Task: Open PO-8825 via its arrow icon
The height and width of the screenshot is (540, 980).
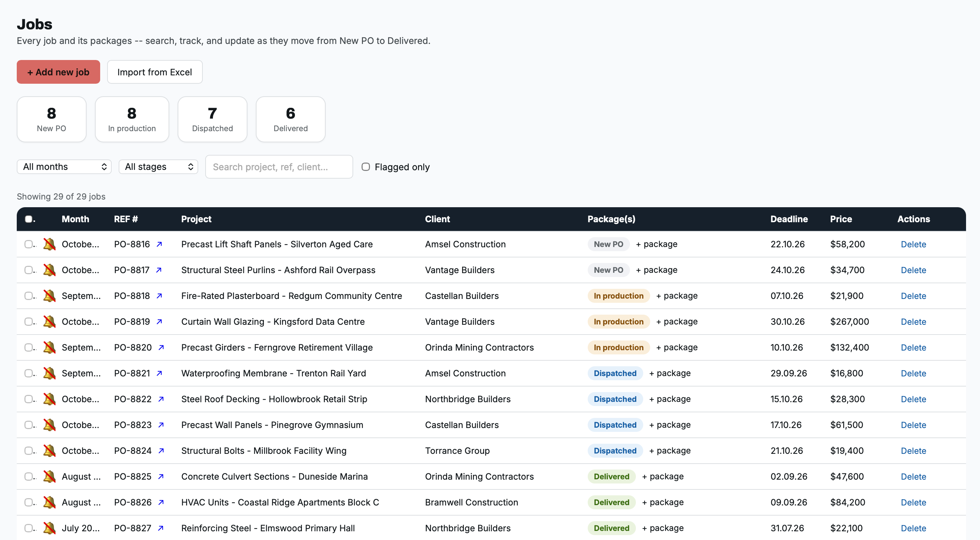Action: point(161,477)
